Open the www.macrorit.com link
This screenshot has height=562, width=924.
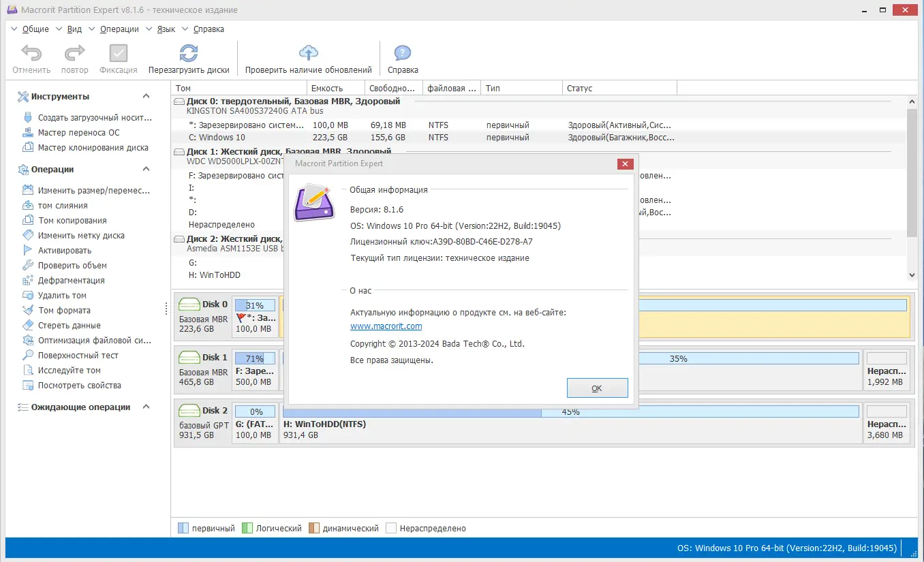(x=386, y=326)
